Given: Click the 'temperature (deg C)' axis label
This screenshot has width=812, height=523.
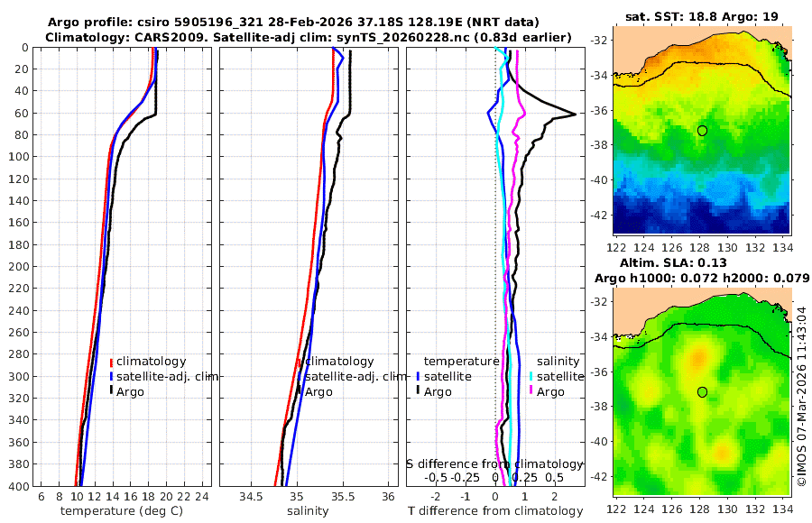Looking at the screenshot, I should [x=122, y=511].
